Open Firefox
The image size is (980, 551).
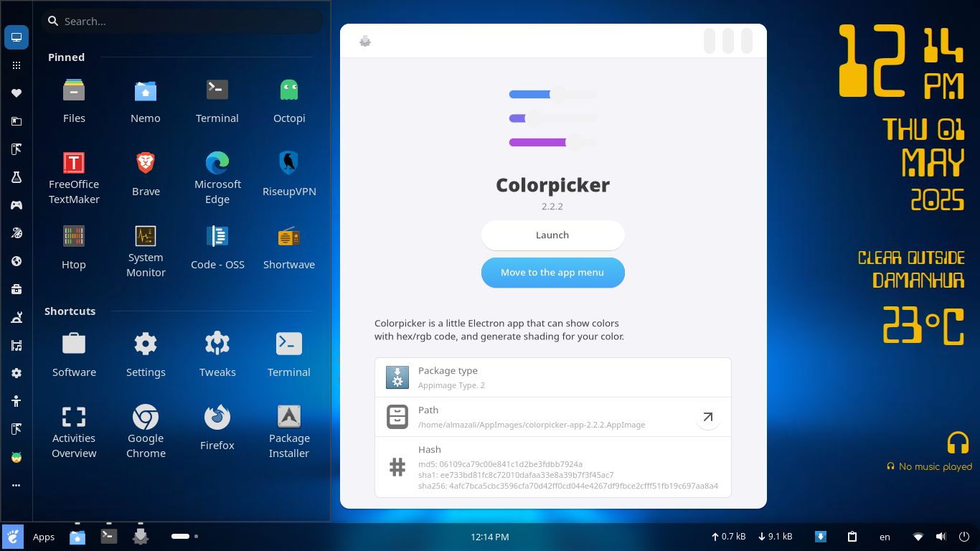217,428
